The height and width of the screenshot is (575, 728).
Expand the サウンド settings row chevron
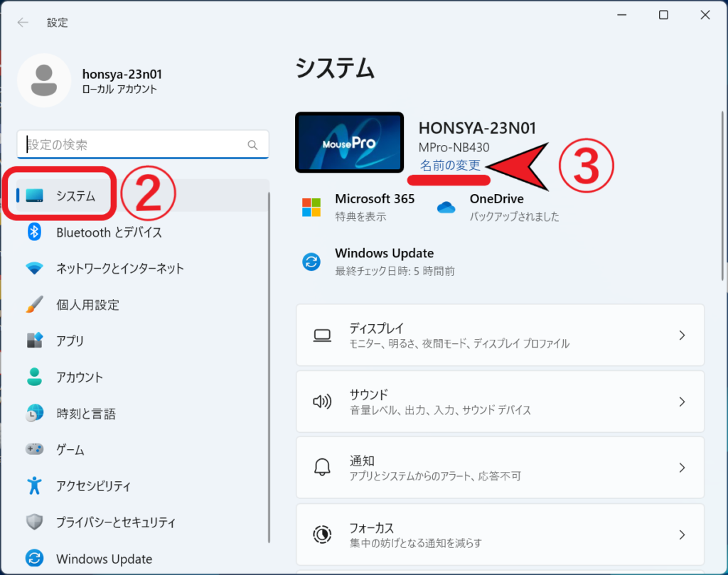(x=681, y=402)
